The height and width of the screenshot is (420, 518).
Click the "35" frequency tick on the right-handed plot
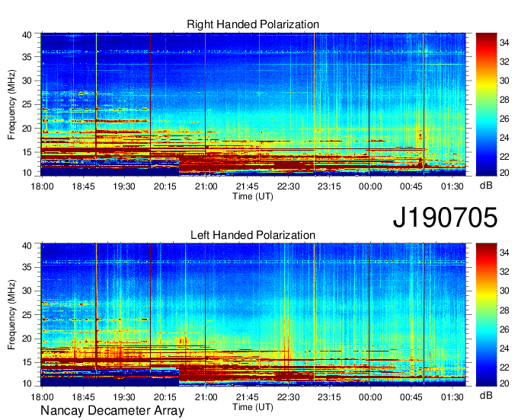click(27, 57)
